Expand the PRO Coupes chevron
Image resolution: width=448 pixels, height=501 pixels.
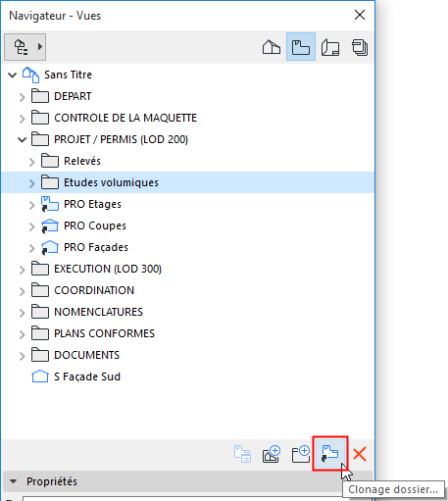pyautogui.click(x=31, y=226)
